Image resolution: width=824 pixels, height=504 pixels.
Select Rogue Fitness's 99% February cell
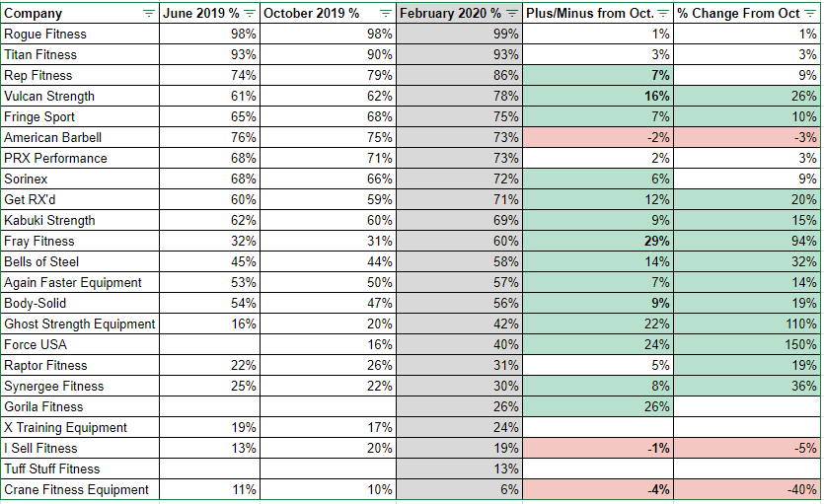506,34
